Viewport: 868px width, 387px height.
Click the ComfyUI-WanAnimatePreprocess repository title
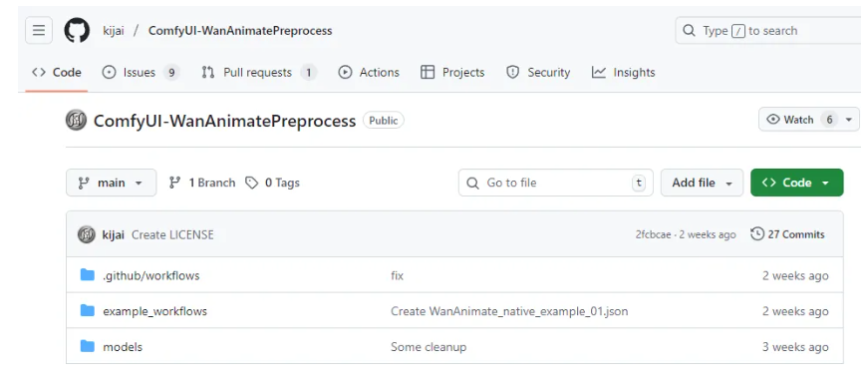225,121
